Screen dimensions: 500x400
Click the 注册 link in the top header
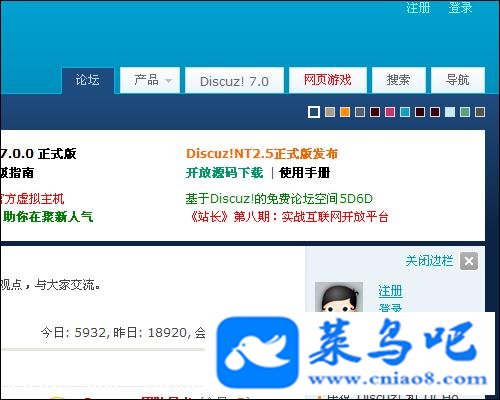point(418,7)
